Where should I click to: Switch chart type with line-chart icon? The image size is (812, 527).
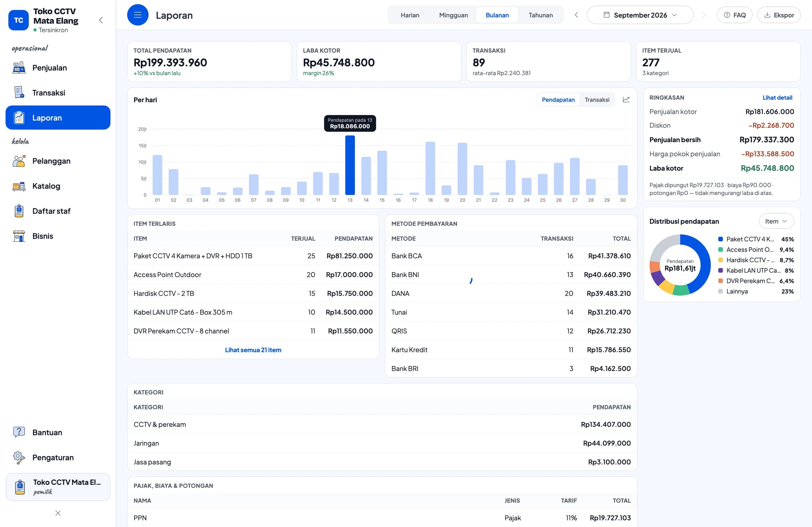[x=626, y=99]
